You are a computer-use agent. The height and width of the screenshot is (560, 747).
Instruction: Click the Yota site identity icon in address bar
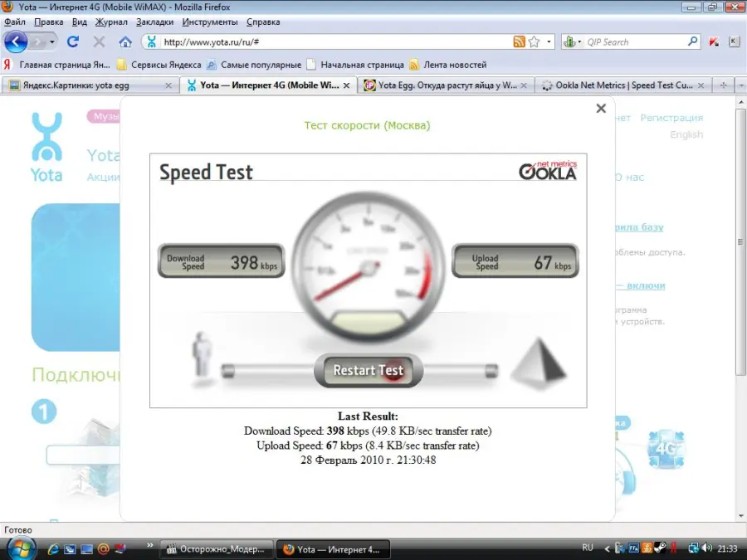pyautogui.click(x=152, y=42)
